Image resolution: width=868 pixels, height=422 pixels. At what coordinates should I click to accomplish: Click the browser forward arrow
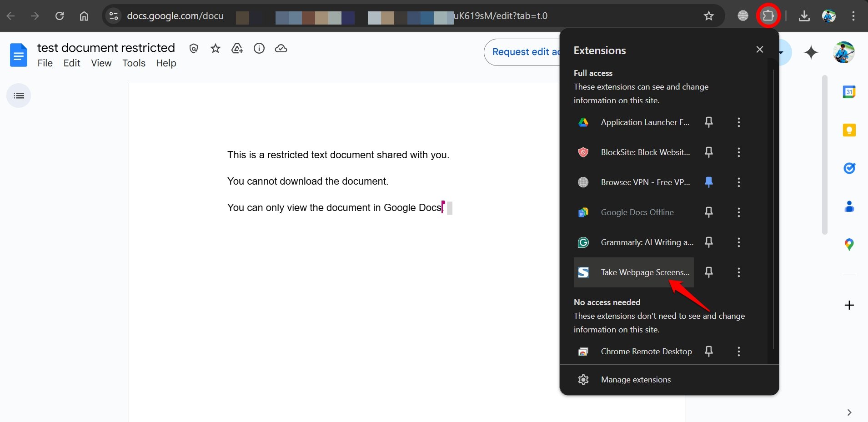35,16
